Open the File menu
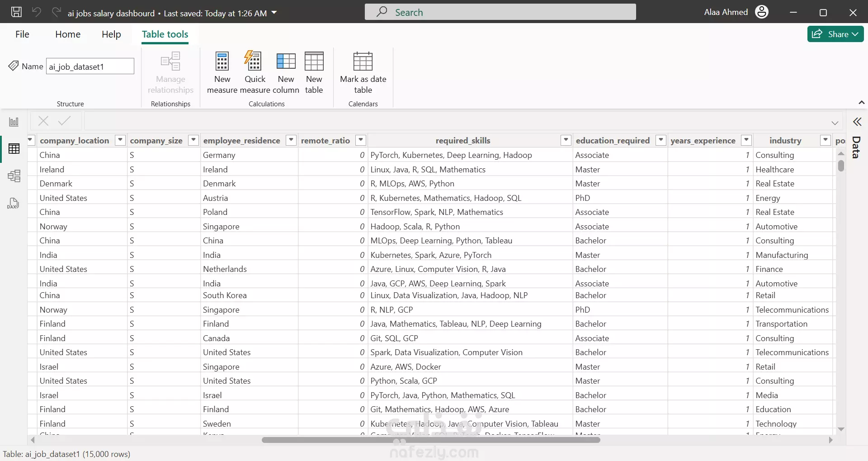The width and height of the screenshot is (868, 461). (x=22, y=34)
